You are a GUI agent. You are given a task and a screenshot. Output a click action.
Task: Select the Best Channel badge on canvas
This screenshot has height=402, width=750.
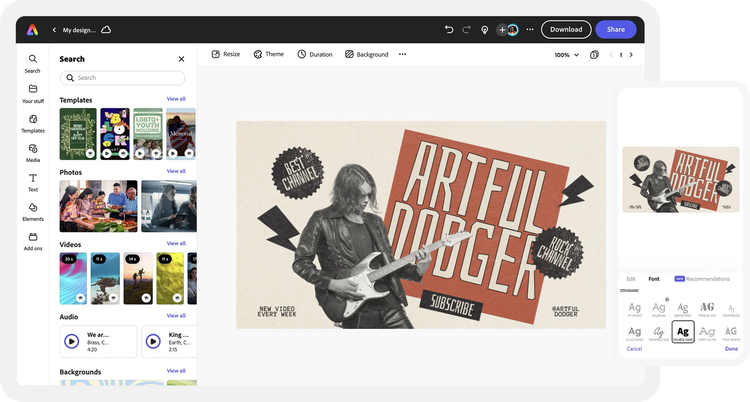pos(298,173)
